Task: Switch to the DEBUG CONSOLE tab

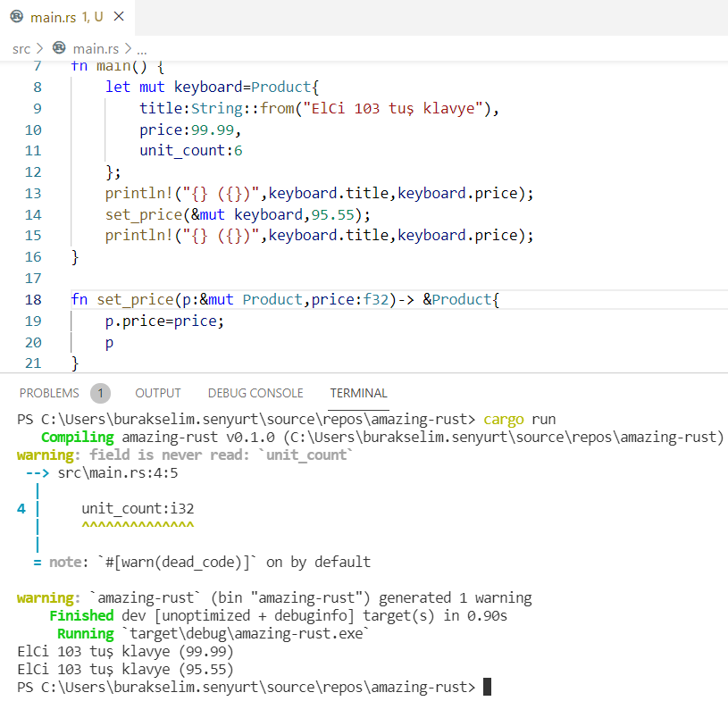Action: pos(255,393)
